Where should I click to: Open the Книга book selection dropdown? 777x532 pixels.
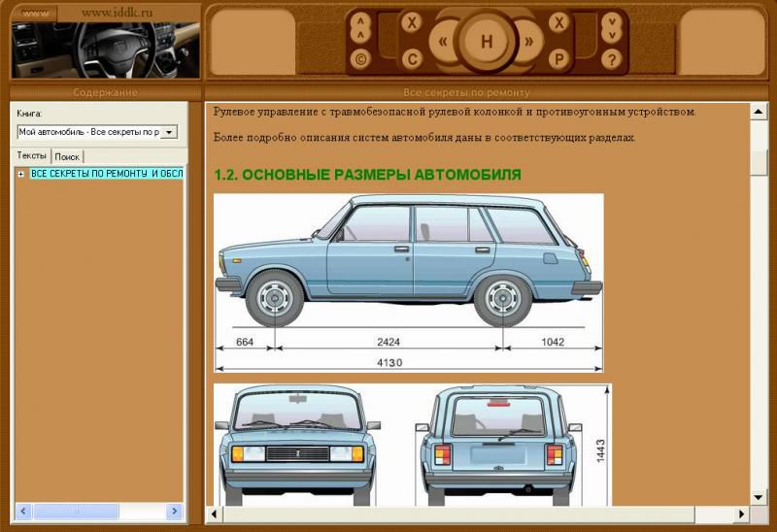(169, 132)
